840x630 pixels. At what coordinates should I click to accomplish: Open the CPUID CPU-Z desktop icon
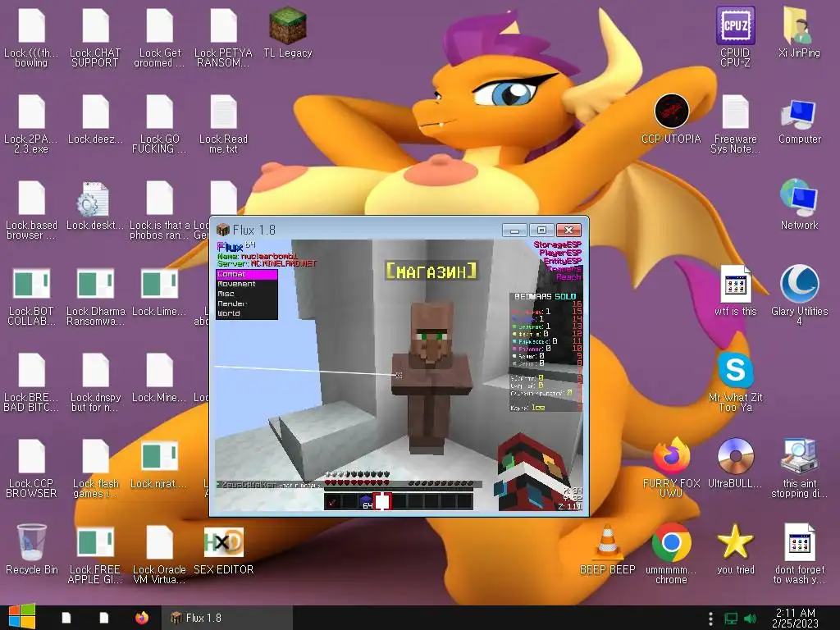(x=736, y=25)
